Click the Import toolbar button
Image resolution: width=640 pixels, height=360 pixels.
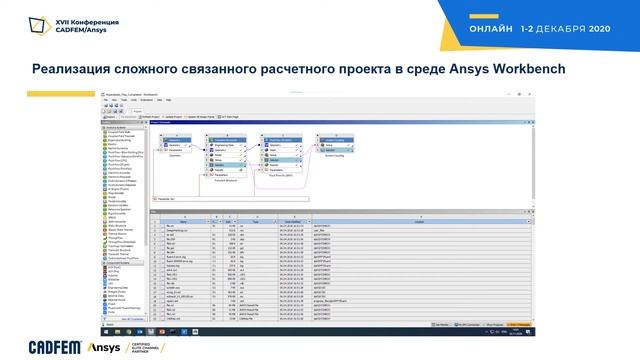pyautogui.click(x=109, y=117)
